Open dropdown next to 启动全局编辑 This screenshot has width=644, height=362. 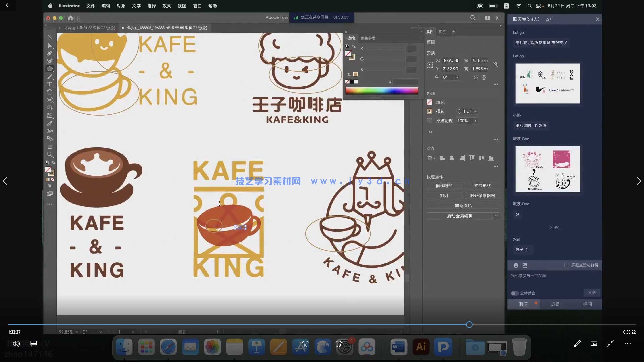click(x=496, y=216)
